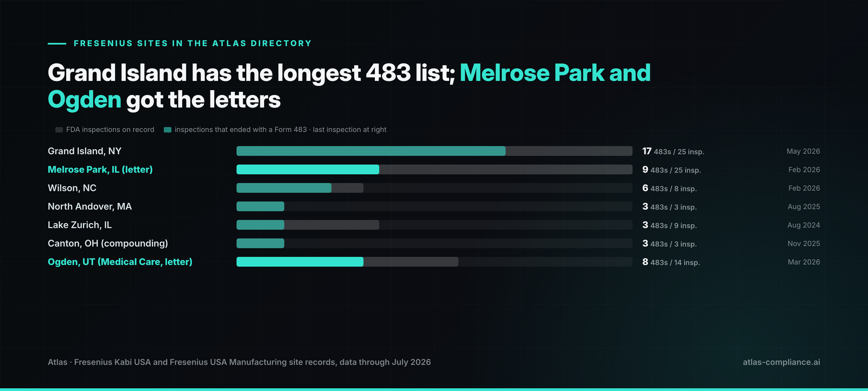Click the bright Melrose Park 483 bar

[308, 169]
